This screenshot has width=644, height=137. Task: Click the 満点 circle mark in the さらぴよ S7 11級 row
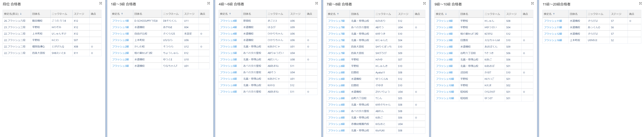(630, 21)
